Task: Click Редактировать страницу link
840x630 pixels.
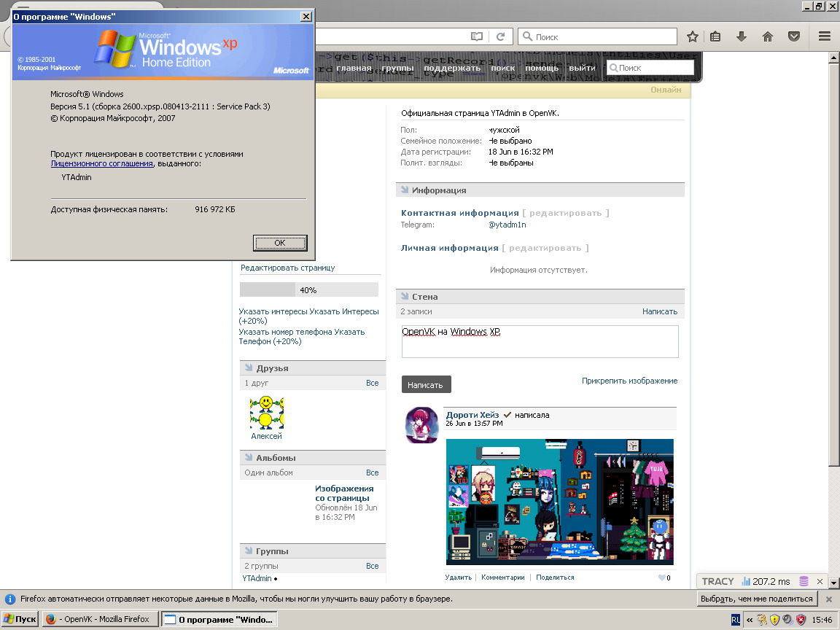Action: (287, 268)
